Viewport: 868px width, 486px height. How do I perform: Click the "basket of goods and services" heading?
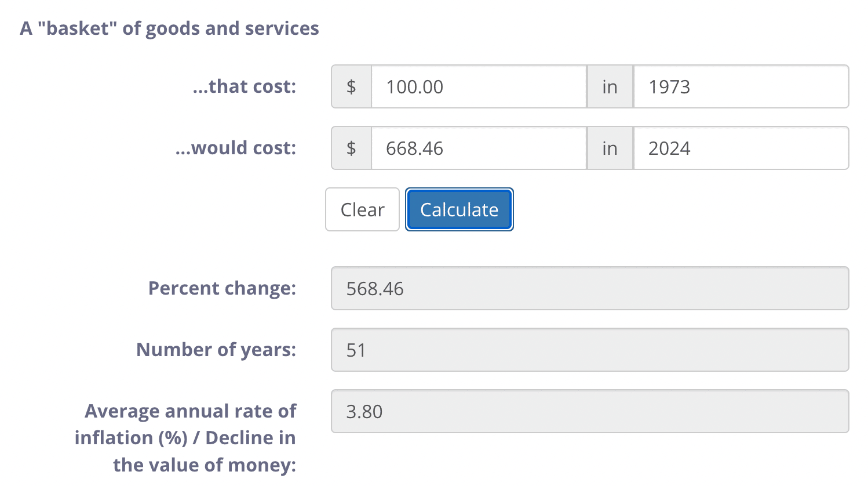tap(169, 28)
